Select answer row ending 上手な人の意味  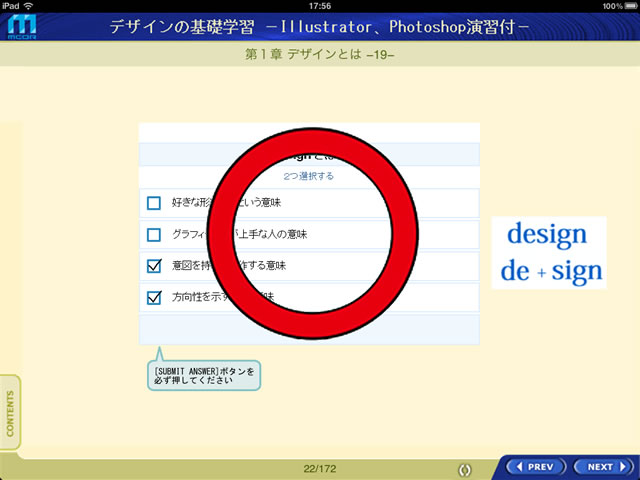309,235
